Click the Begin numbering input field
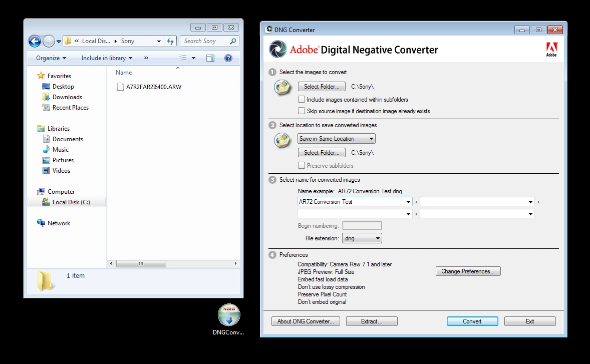The width and height of the screenshot is (590, 364). 362,226
